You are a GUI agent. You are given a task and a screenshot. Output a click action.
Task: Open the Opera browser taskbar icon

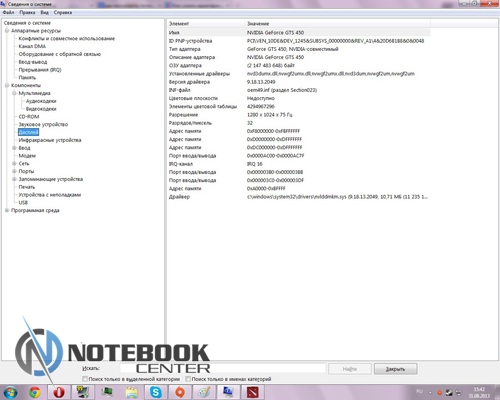point(59,392)
